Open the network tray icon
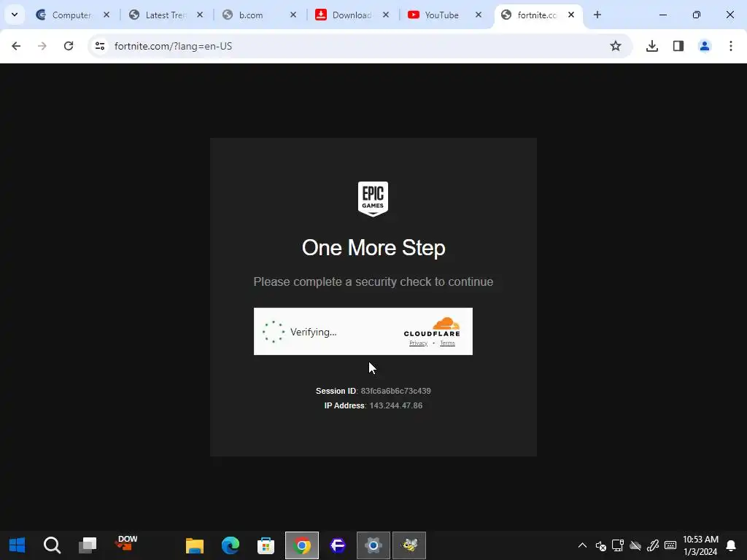This screenshot has height=560, width=747. [618, 545]
